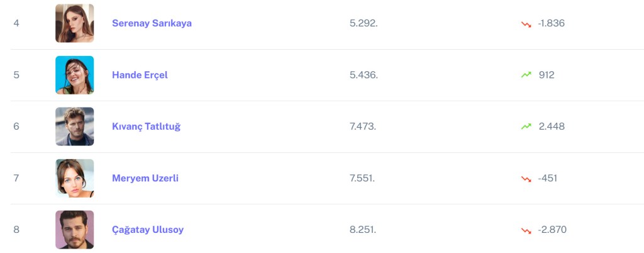Click Meryem Uzerli's profile photo
The width and height of the screenshot is (644, 253).
[x=74, y=178]
